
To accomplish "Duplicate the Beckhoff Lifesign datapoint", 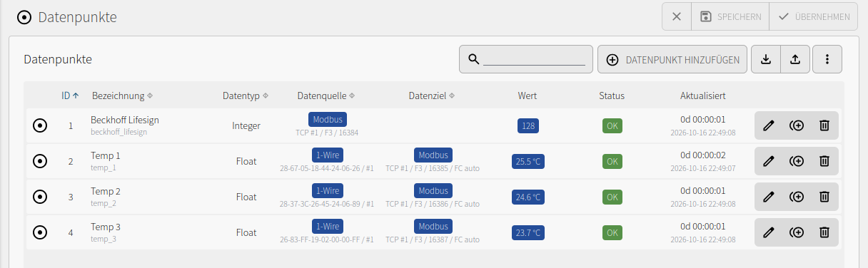I will pos(797,125).
